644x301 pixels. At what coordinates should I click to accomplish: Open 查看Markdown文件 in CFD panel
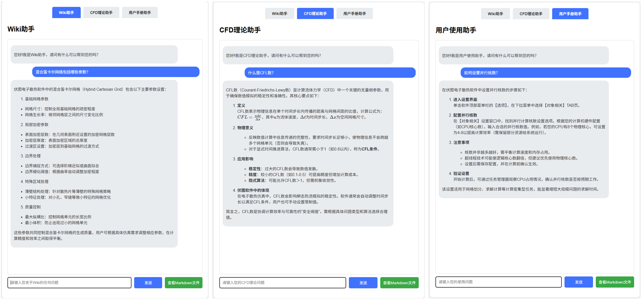pyautogui.click(x=399, y=283)
